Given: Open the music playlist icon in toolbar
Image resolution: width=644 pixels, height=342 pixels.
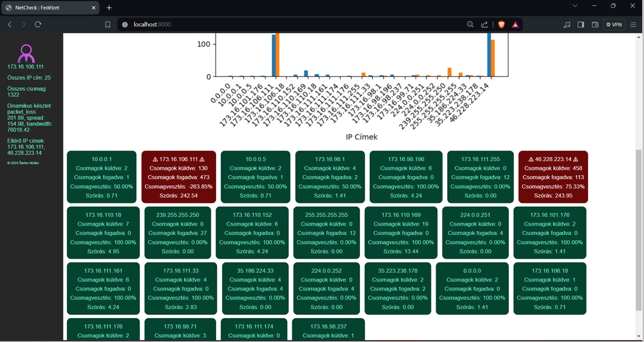Looking at the screenshot, I should [x=567, y=24].
